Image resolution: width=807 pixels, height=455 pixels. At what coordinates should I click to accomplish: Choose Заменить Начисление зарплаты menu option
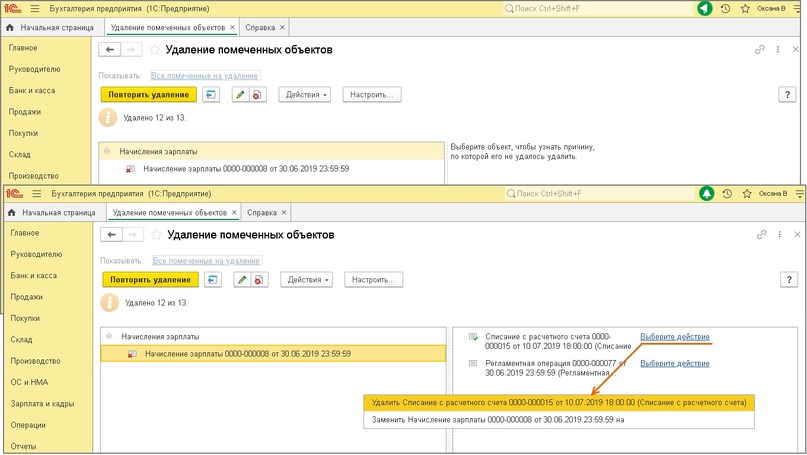point(559,419)
